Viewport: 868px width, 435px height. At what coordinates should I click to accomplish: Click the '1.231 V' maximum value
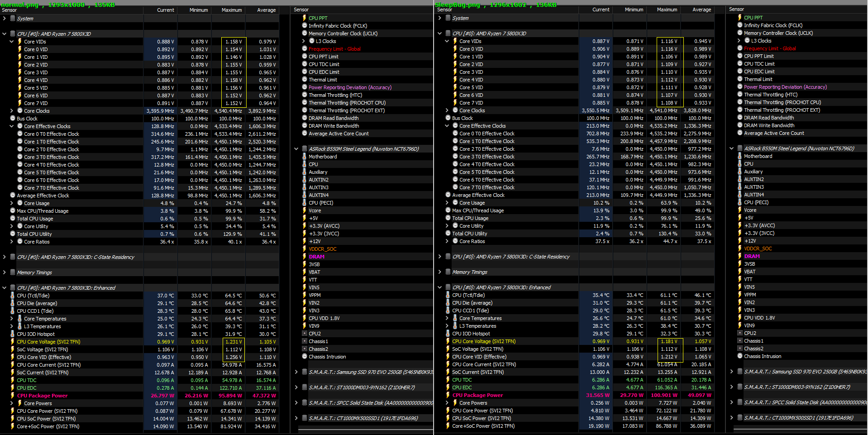[x=234, y=342]
